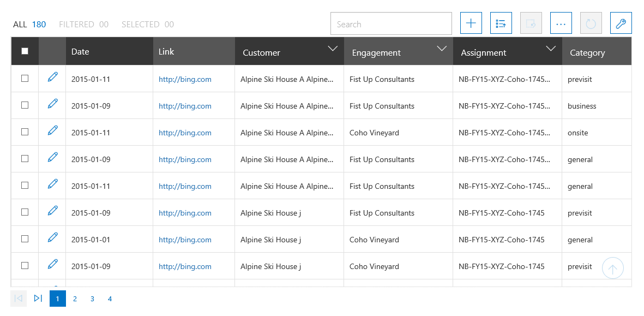Screen dimensions: 644x316
Task: Click pencil for 2015-01-09 general row
Action: [52, 157]
